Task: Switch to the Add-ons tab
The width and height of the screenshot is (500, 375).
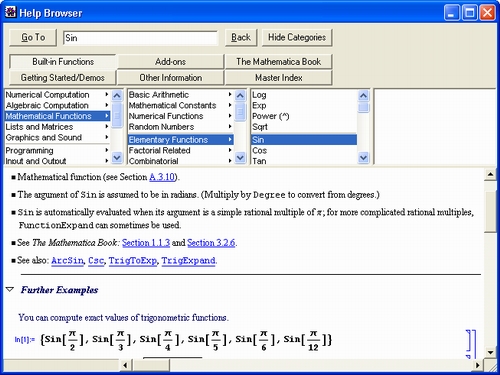Action: [170, 62]
